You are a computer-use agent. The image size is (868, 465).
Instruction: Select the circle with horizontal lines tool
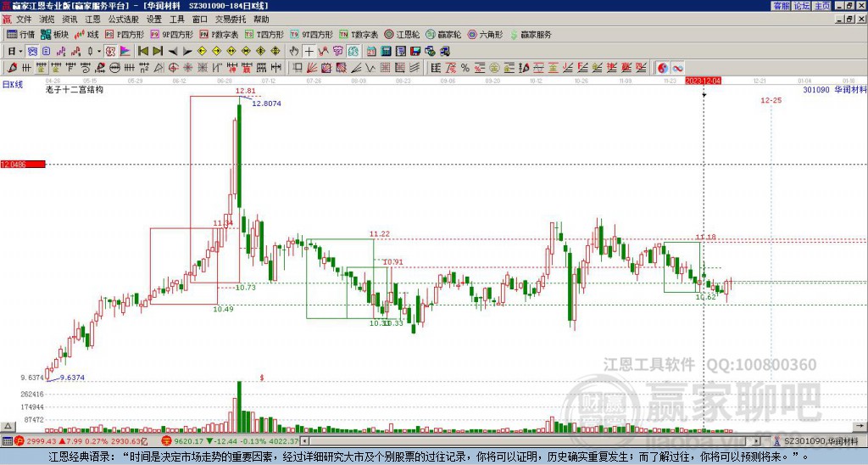pyautogui.click(x=114, y=68)
